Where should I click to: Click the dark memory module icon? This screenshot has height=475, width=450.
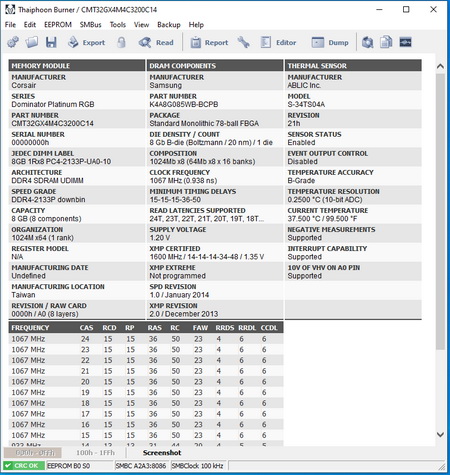[405, 42]
